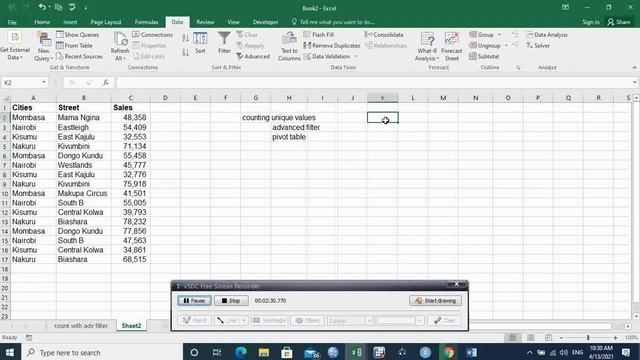The image size is (640, 360).
Task: Launch Text to Columns
Action: (x=289, y=46)
